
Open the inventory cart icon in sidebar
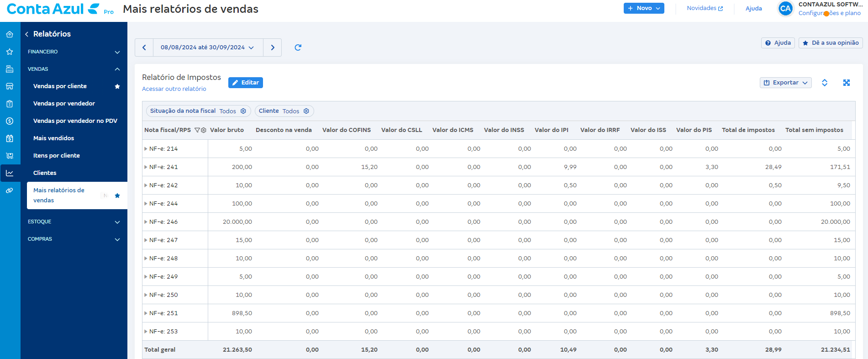click(x=10, y=156)
